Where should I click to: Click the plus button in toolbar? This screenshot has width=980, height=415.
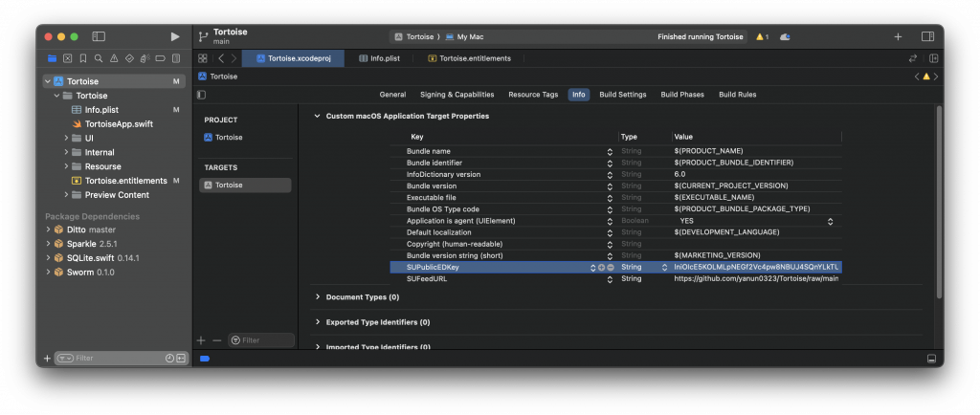point(898,36)
